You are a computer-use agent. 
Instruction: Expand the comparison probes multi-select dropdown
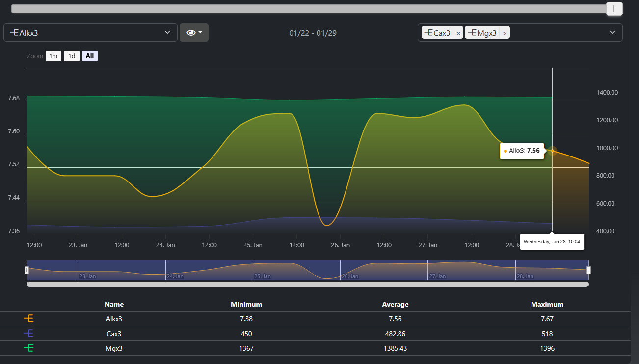pos(612,32)
